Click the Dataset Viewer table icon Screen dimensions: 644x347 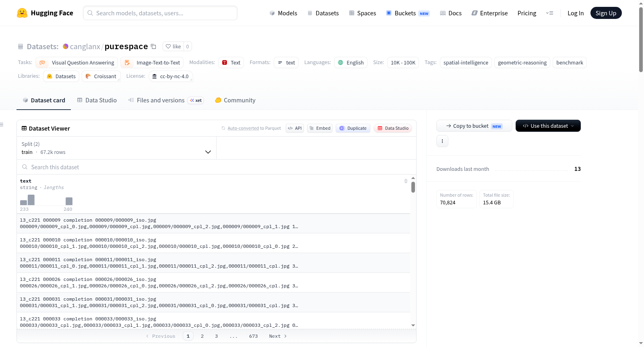click(x=24, y=128)
